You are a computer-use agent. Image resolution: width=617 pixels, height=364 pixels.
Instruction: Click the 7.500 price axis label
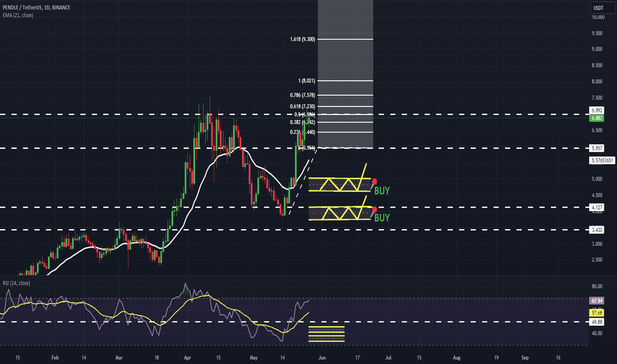point(597,98)
